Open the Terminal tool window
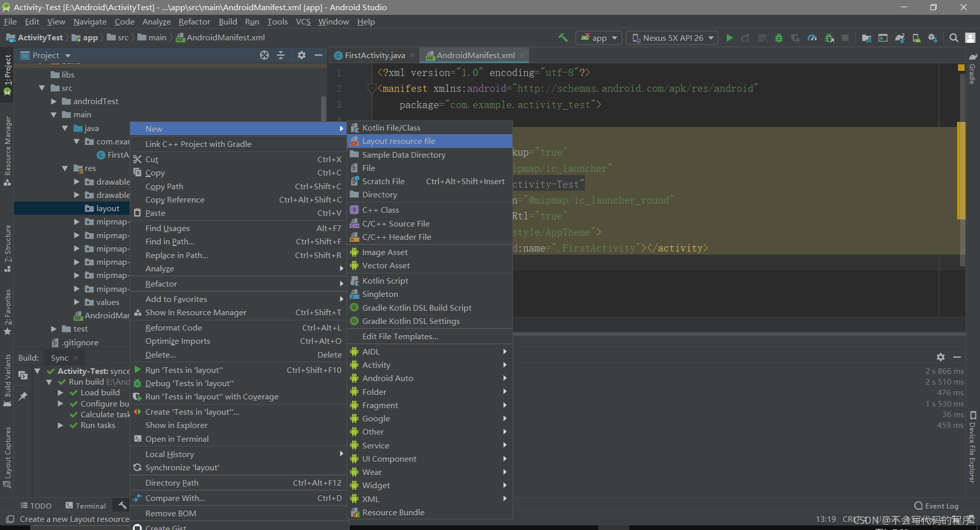The width and height of the screenshot is (980, 530). coord(86,506)
